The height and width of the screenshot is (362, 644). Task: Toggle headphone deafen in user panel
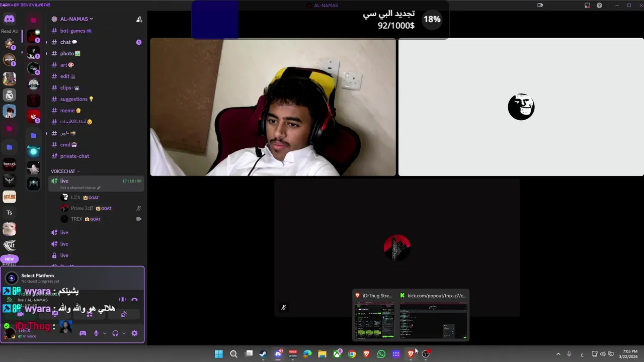click(115, 333)
